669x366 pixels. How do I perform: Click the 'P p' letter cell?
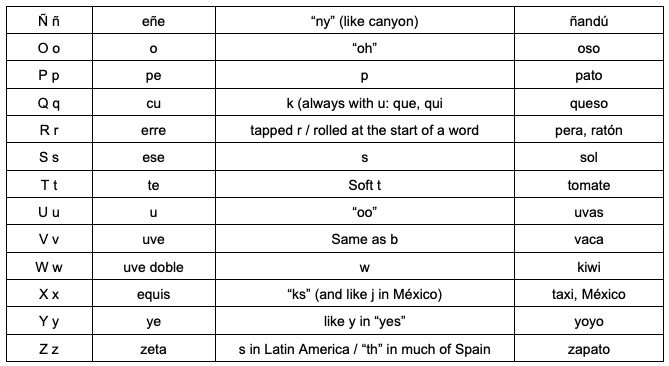click(x=49, y=75)
